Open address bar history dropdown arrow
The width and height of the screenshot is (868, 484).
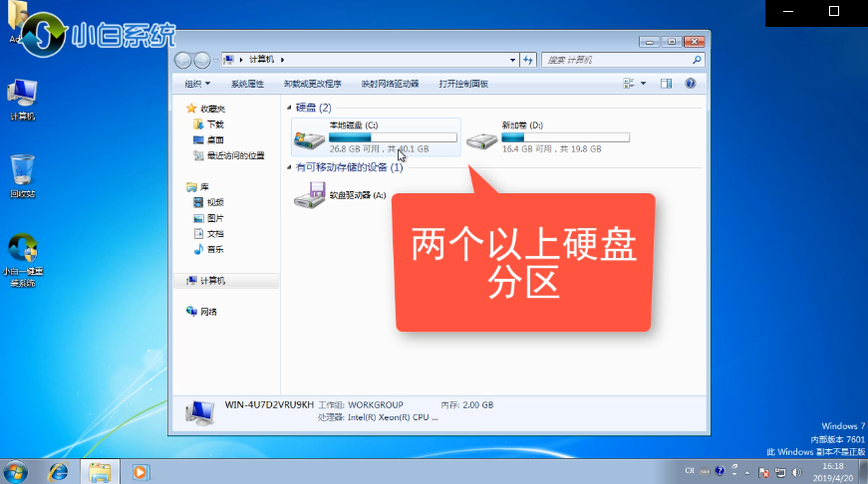(x=512, y=60)
